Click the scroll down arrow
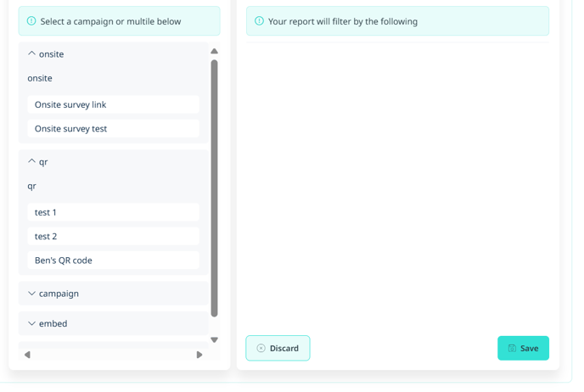This screenshot has width=584, height=392. click(x=214, y=339)
